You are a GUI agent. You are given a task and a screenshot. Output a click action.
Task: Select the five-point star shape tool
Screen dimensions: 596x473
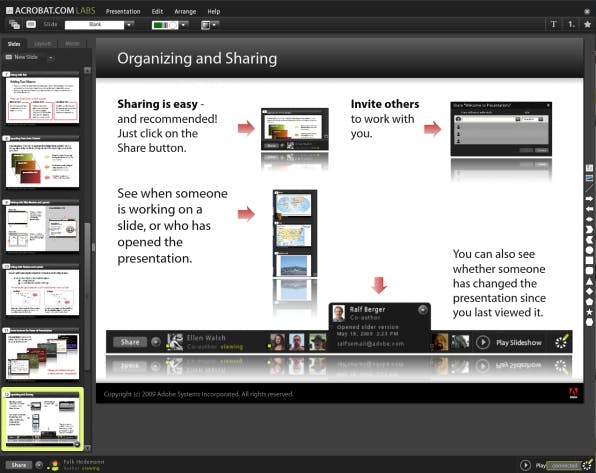point(590,312)
